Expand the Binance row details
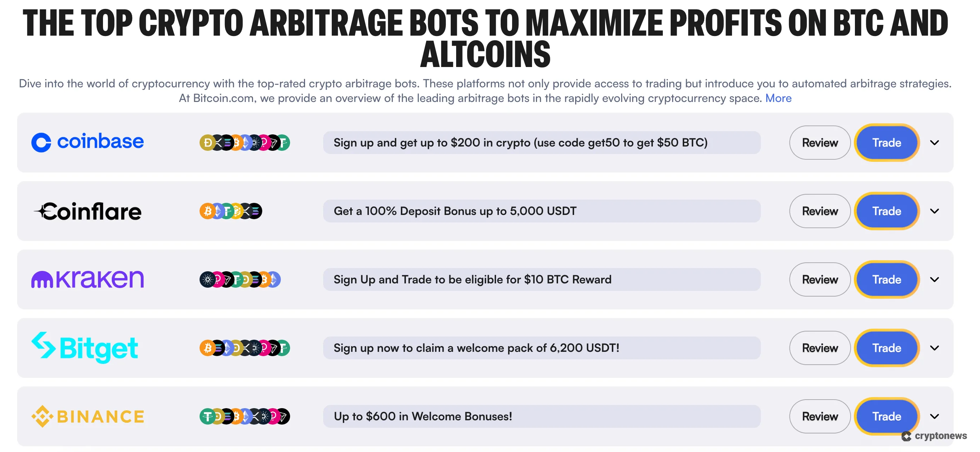Viewport: 980px width, 452px height. click(x=935, y=416)
